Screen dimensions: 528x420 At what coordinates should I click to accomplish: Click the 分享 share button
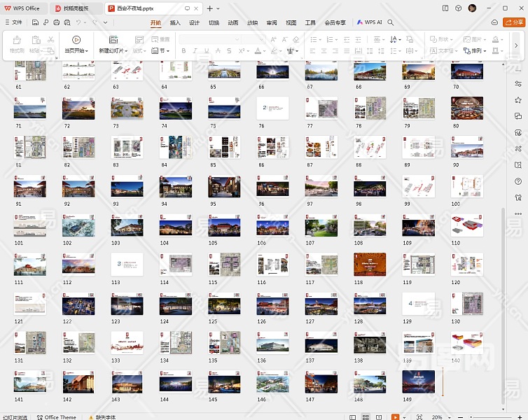pyautogui.click(x=513, y=22)
